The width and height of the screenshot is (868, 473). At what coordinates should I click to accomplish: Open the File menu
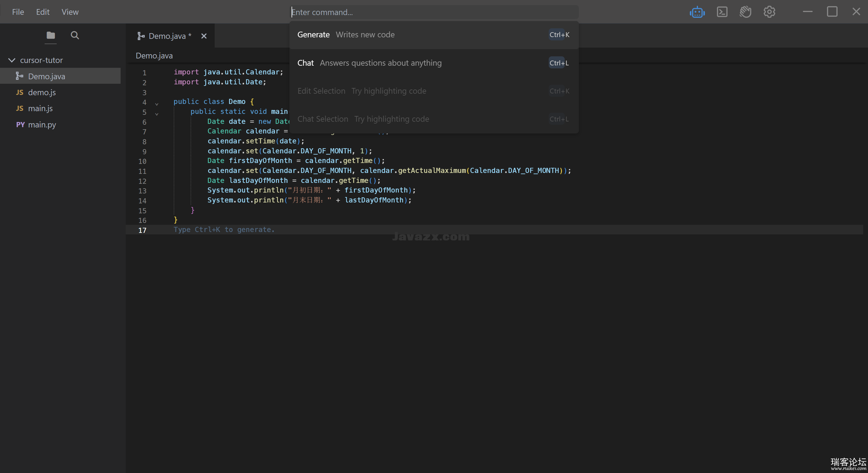18,12
